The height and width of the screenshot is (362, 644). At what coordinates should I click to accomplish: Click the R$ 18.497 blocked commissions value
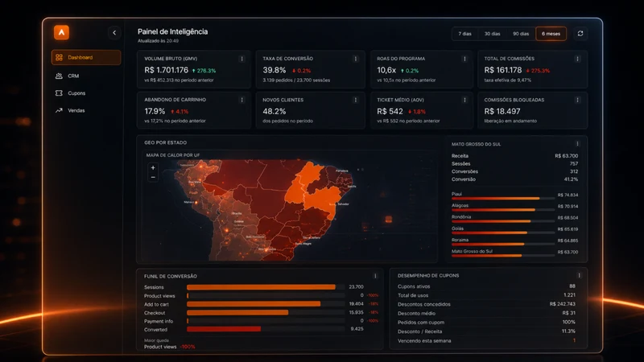pyautogui.click(x=502, y=111)
